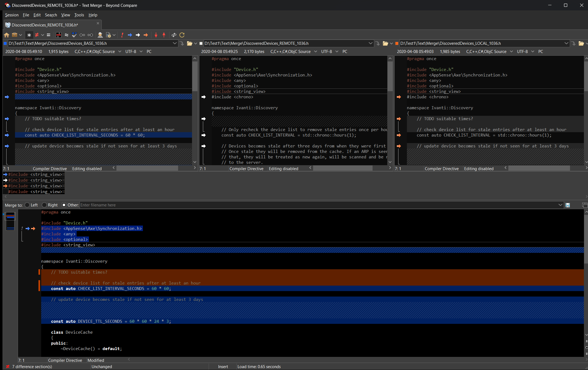Select the Merge to Right radio button
This screenshot has width=588, height=370.
44,205
